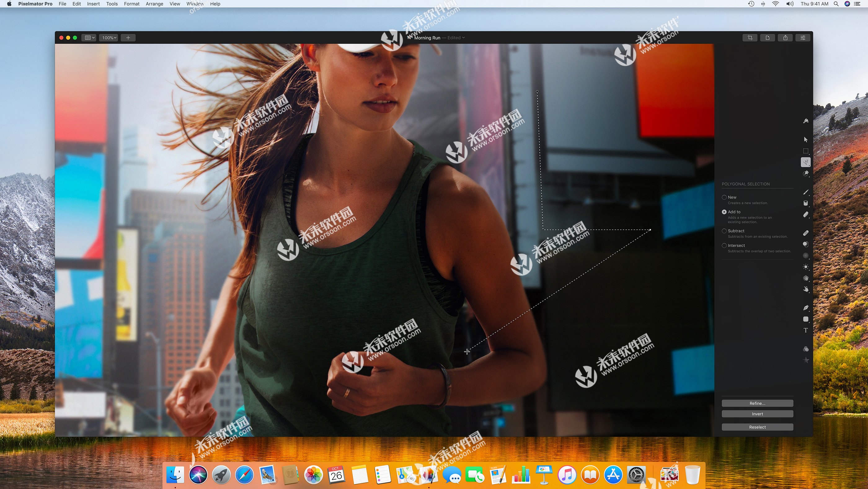Click the Crop tool in title bar
This screenshot has height=489, width=868.
coord(750,38)
